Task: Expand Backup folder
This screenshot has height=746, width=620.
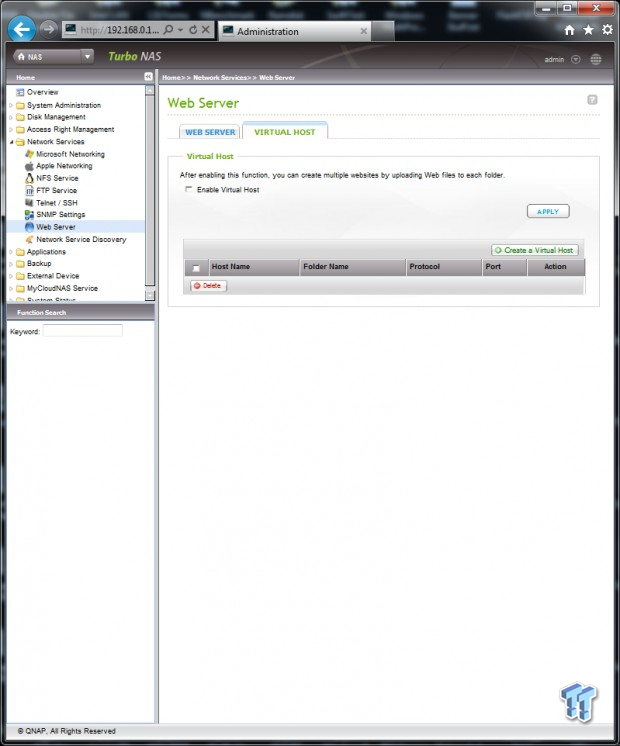Action: click(11, 264)
